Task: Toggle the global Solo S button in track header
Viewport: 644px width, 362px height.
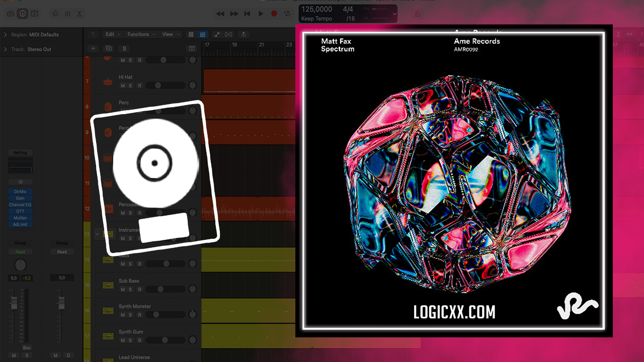Action: click(x=124, y=48)
